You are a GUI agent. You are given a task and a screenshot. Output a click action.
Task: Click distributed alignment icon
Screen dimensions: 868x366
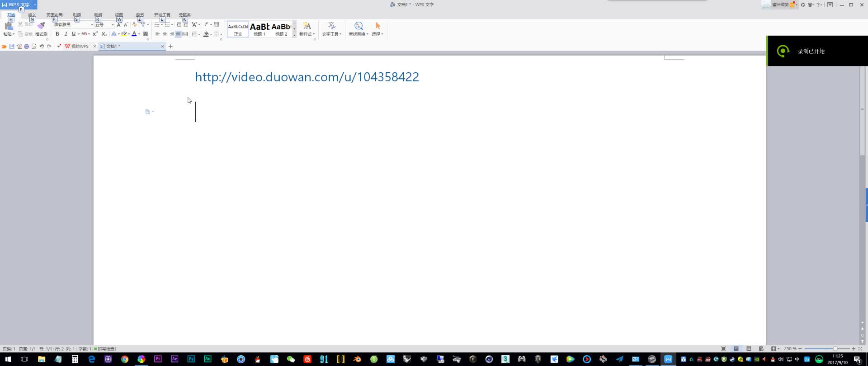pyautogui.click(x=185, y=34)
